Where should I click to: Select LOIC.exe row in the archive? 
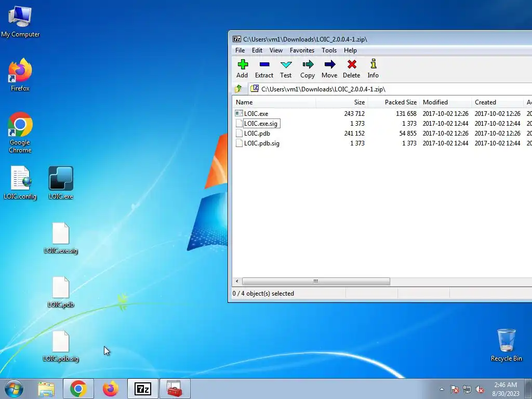click(x=382, y=114)
